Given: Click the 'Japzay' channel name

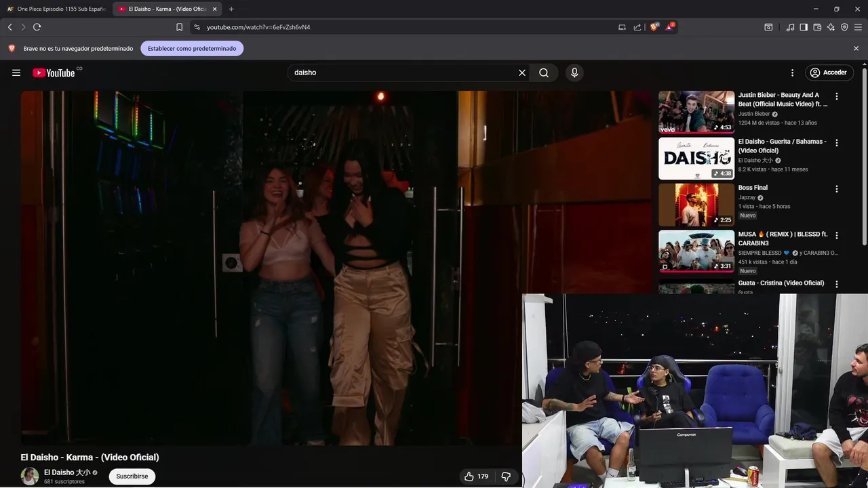Looking at the screenshot, I should (747, 198).
